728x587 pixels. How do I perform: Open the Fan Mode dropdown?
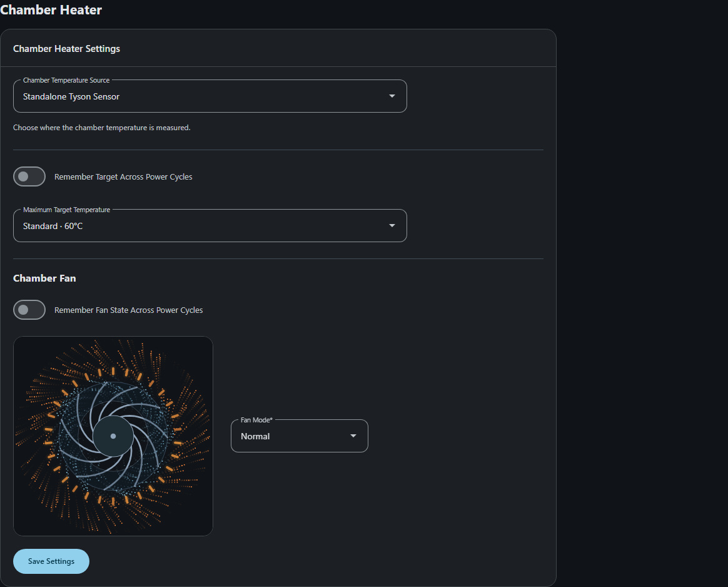pos(300,436)
